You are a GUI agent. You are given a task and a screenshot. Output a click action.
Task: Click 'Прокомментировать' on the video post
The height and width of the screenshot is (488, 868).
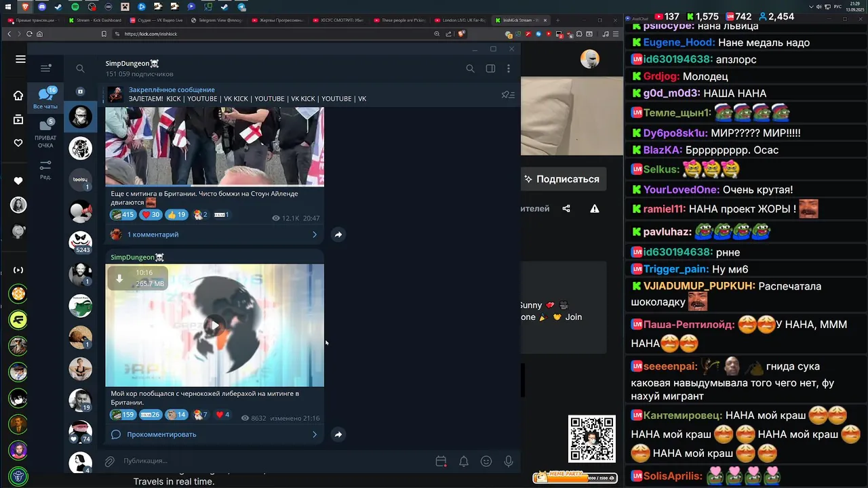pyautogui.click(x=161, y=434)
